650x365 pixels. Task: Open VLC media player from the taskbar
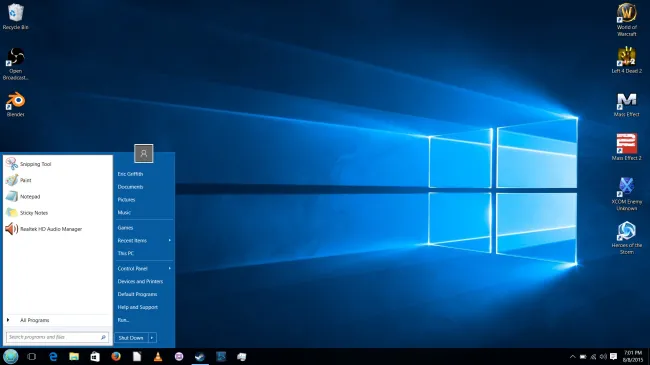pos(158,356)
